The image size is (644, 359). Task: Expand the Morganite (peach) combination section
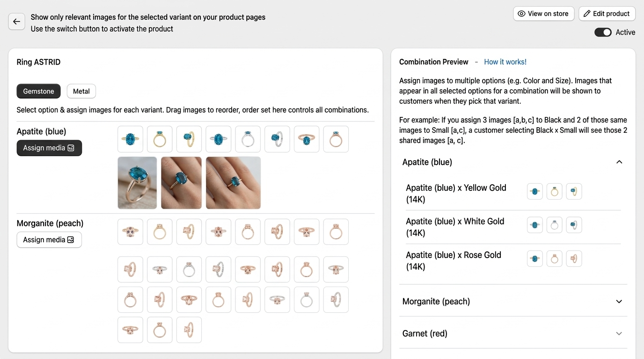tap(619, 302)
